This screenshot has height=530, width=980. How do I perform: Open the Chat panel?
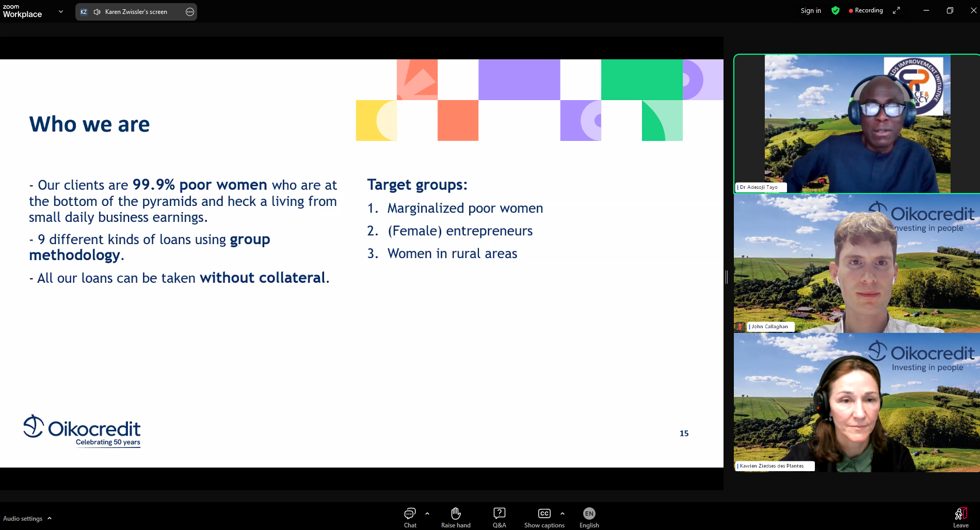point(410,518)
